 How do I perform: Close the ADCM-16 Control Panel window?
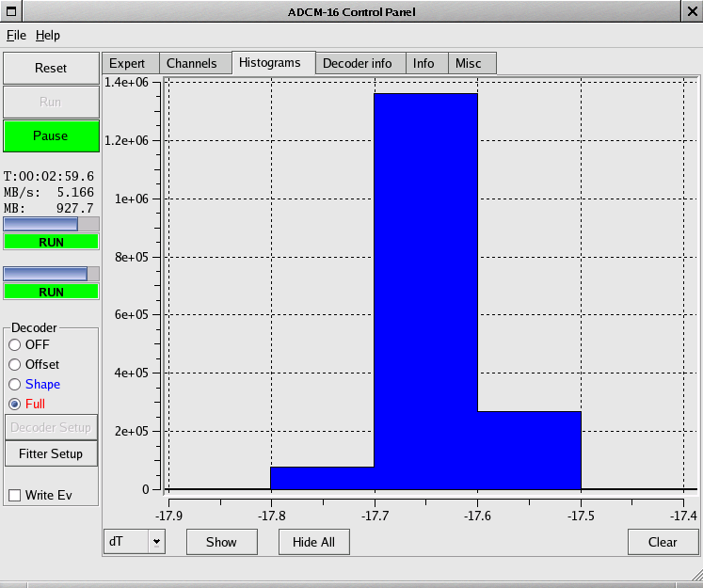(x=693, y=10)
